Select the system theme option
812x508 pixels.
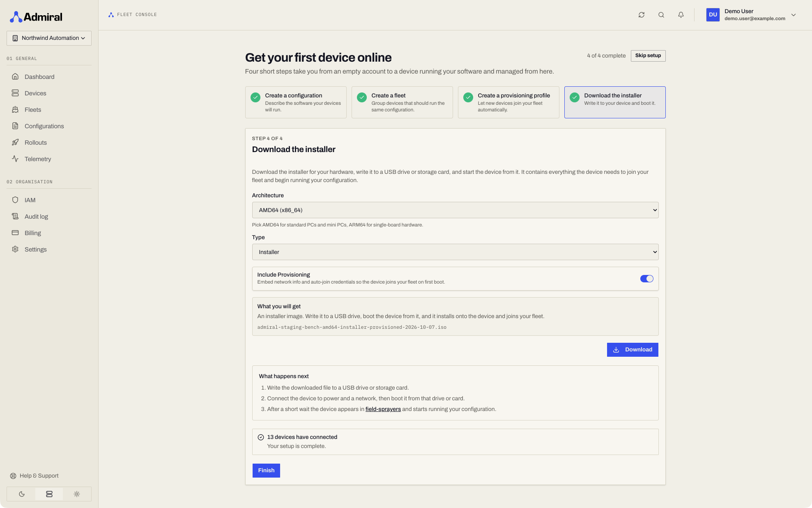49,494
